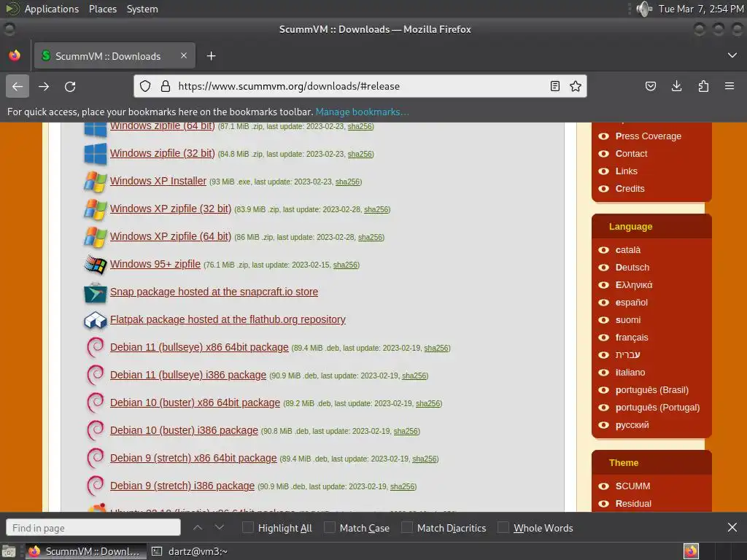
Task: Click the show desktop icon in bottom panel
Action: [9, 551]
